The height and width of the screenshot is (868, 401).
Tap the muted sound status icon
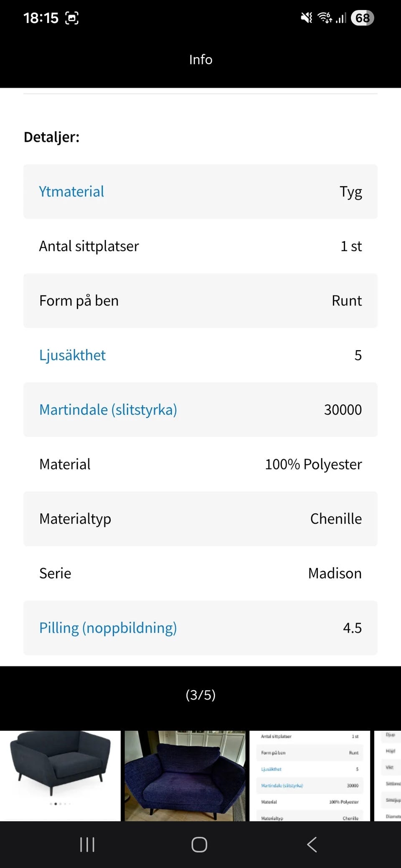pyautogui.click(x=306, y=18)
